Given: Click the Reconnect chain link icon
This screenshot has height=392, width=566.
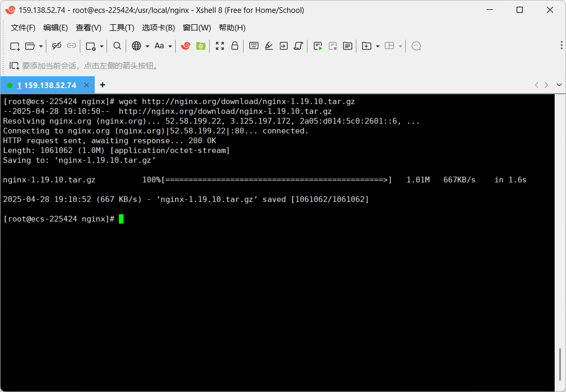Looking at the screenshot, I should 72,46.
